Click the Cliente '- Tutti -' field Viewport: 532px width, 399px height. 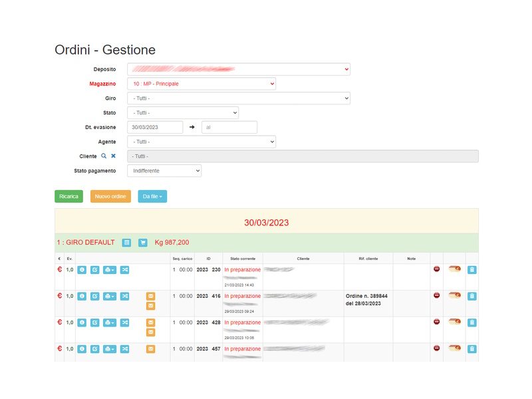coord(303,156)
